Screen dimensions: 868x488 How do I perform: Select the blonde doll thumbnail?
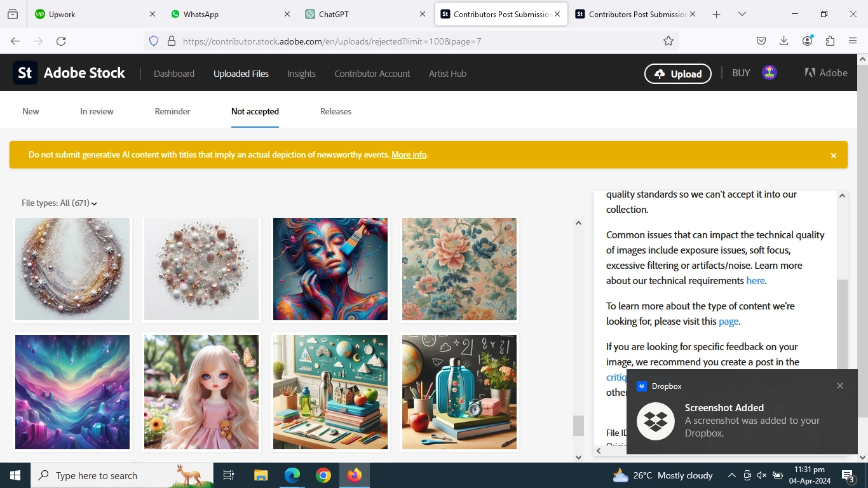click(201, 392)
